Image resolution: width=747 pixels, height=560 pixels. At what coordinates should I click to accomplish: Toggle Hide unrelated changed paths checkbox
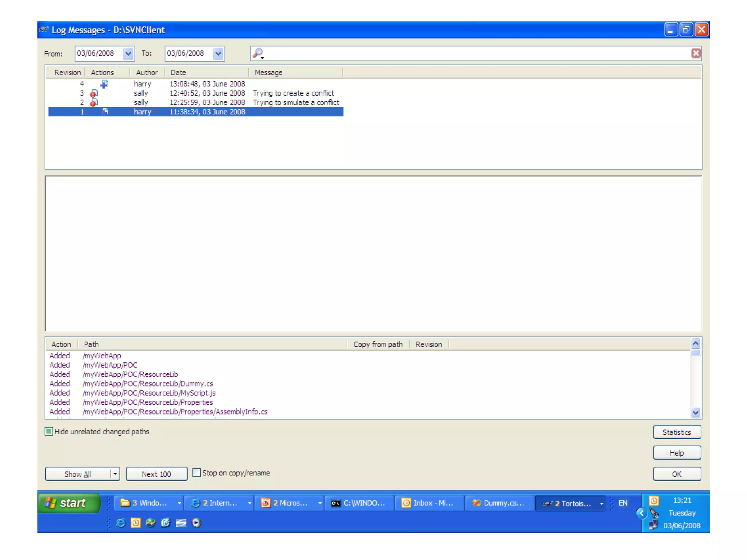coord(49,431)
